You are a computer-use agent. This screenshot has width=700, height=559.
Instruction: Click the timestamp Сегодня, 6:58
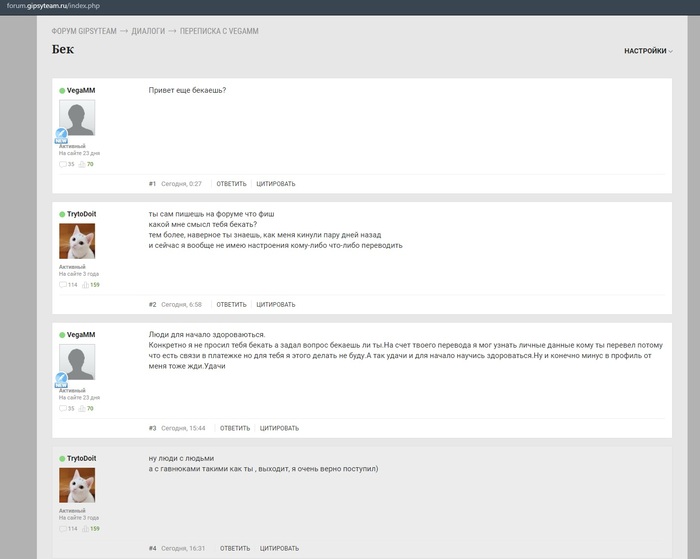pos(181,305)
